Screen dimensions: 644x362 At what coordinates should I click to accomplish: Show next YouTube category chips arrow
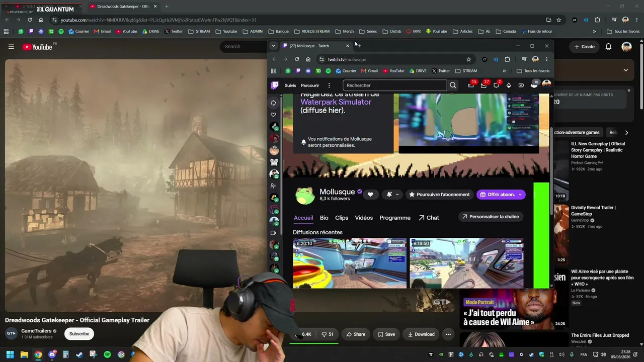[x=626, y=133]
